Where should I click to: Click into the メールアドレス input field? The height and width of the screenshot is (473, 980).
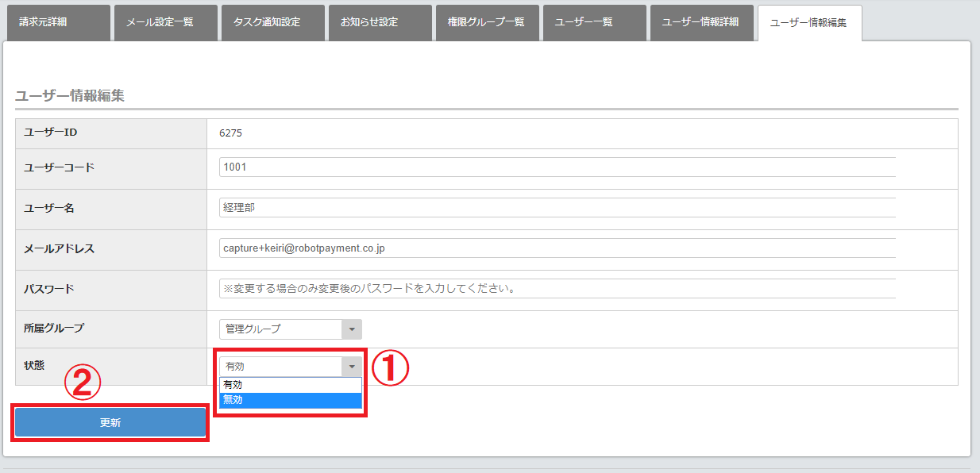[x=556, y=248]
